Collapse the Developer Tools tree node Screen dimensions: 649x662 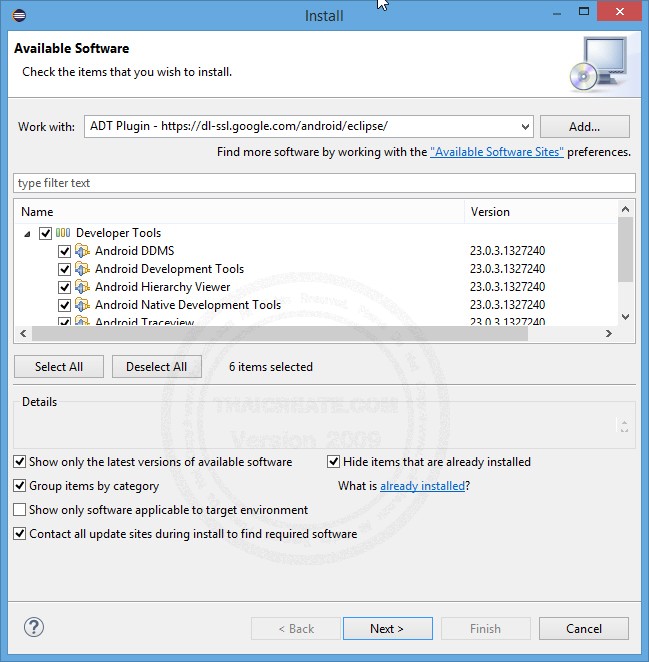27,233
